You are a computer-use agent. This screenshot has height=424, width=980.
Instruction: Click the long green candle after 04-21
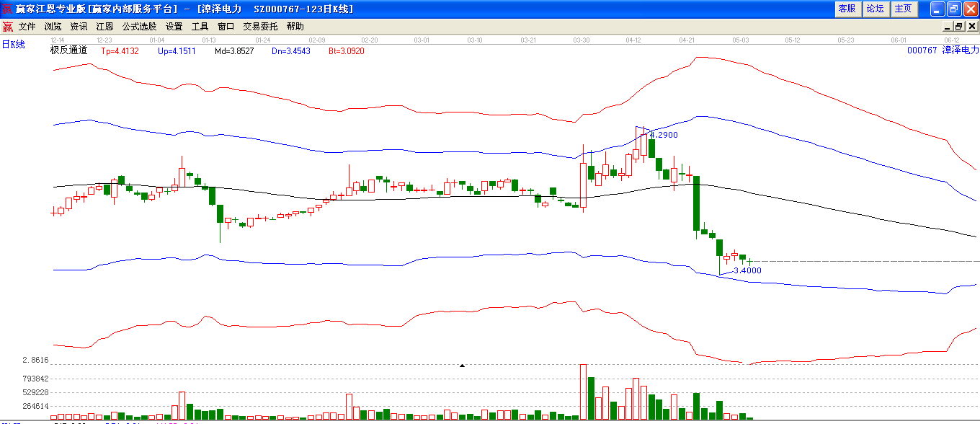click(x=697, y=203)
